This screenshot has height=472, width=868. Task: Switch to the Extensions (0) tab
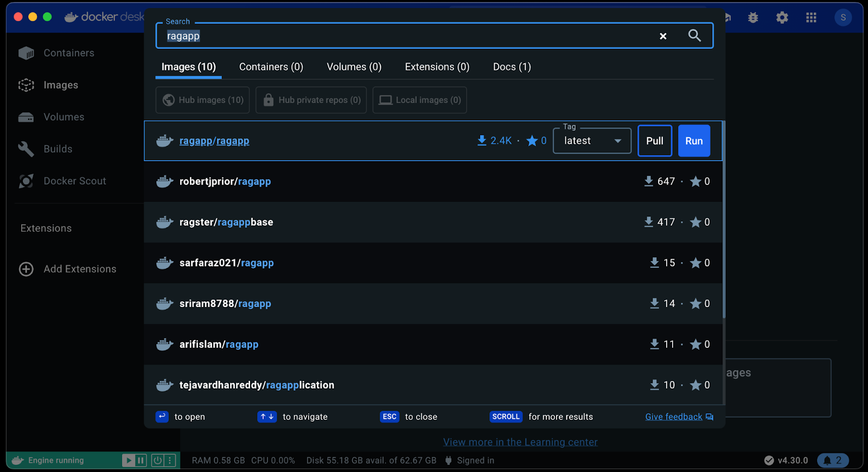pyautogui.click(x=437, y=67)
